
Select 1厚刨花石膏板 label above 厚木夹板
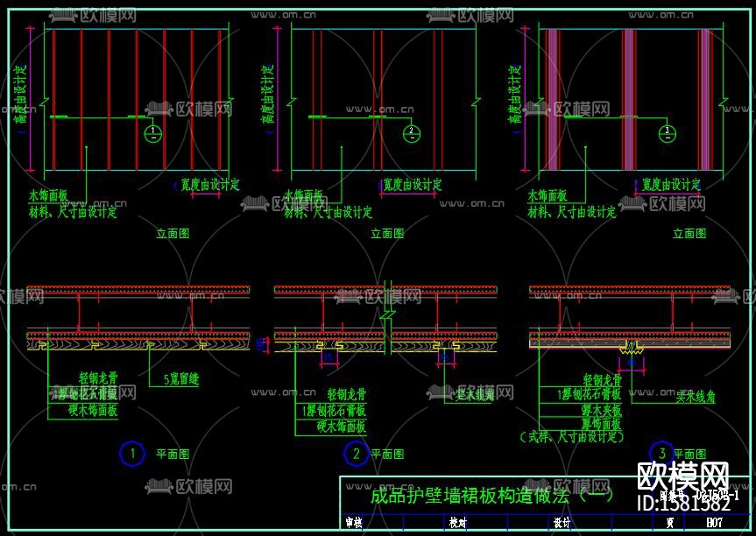click(590, 394)
